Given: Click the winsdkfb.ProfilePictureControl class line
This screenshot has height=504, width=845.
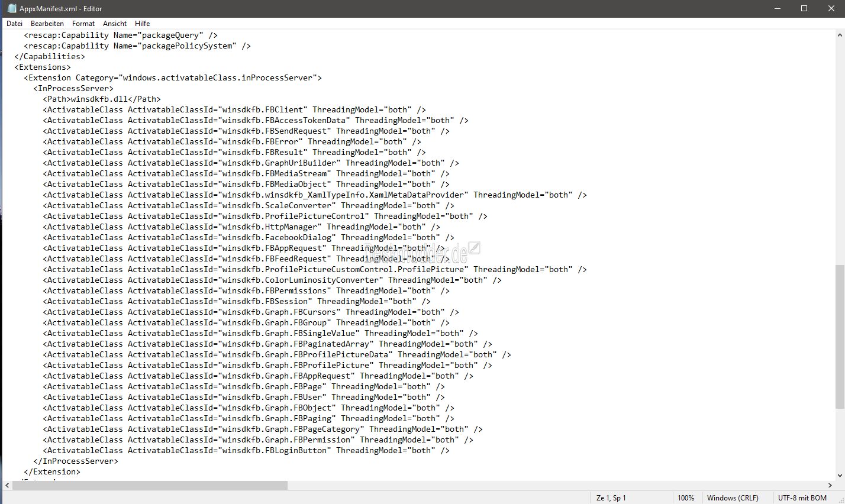Looking at the screenshot, I should [265, 216].
